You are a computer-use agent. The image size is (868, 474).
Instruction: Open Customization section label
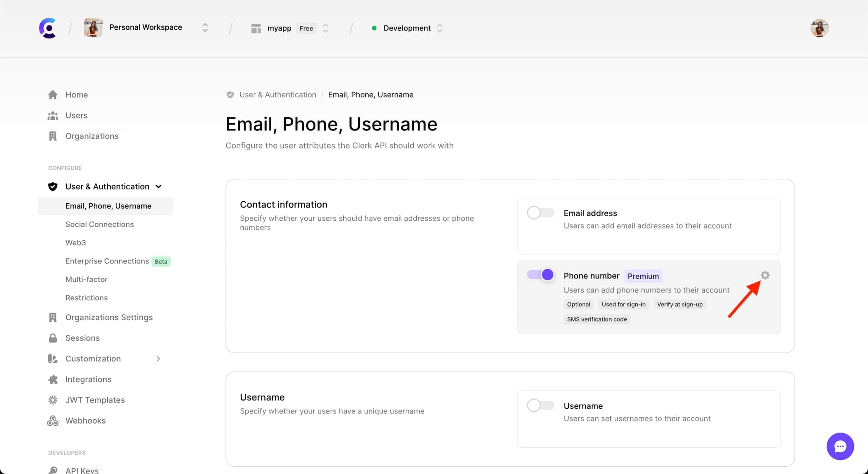pyautogui.click(x=93, y=359)
